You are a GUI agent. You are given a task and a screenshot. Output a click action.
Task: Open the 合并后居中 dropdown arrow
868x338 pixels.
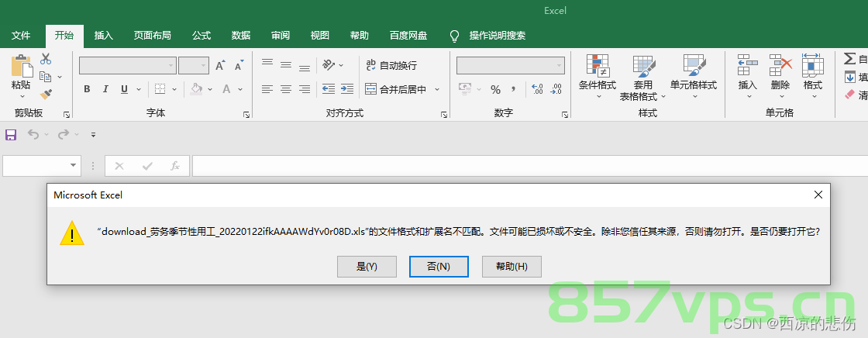(x=437, y=89)
